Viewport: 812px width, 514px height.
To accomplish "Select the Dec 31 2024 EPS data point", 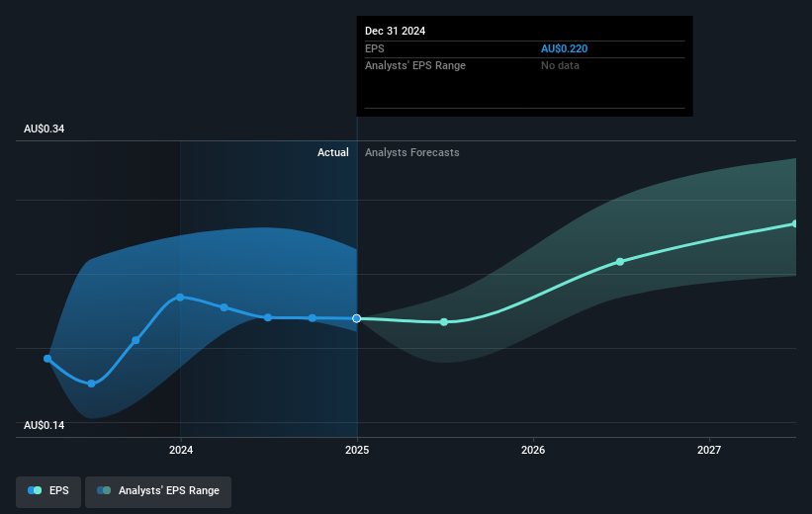I will 356,318.
